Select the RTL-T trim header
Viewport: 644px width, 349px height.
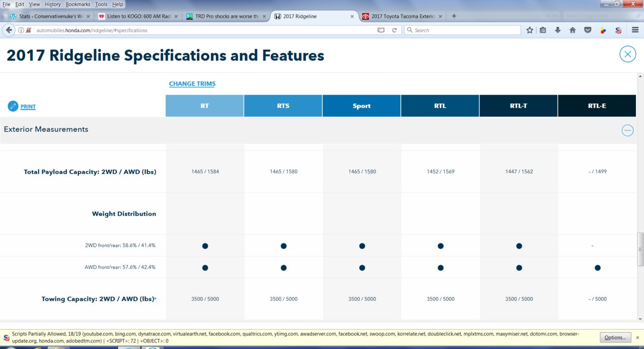pyautogui.click(x=519, y=106)
